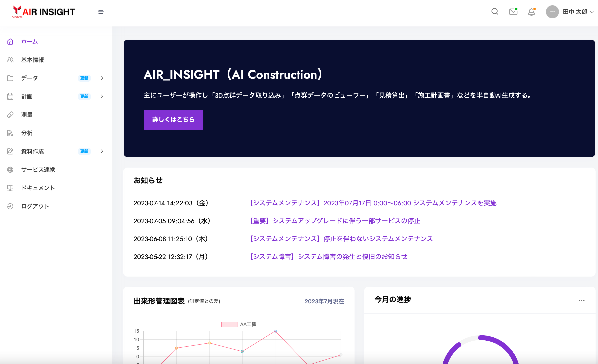Open the 【重要】システムアップグレード notice link
This screenshot has height=364, width=598.
click(x=335, y=221)
